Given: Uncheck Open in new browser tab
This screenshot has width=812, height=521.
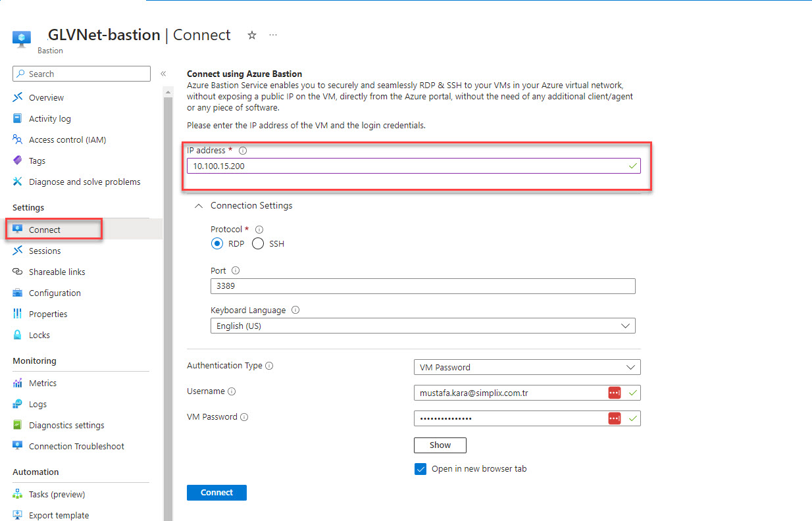Looking at the screenshot, I should [420, 469].
